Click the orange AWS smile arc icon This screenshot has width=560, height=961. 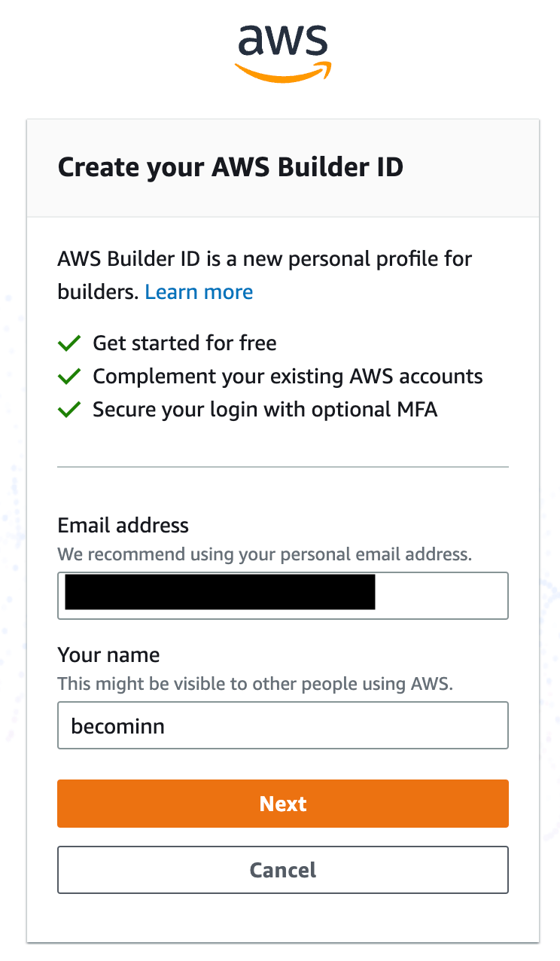coord(283,72)
